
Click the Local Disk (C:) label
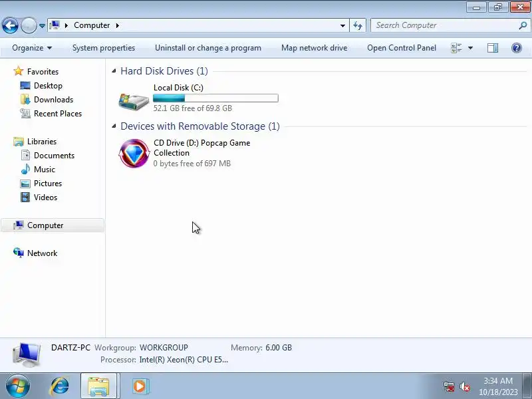[178, 88]
